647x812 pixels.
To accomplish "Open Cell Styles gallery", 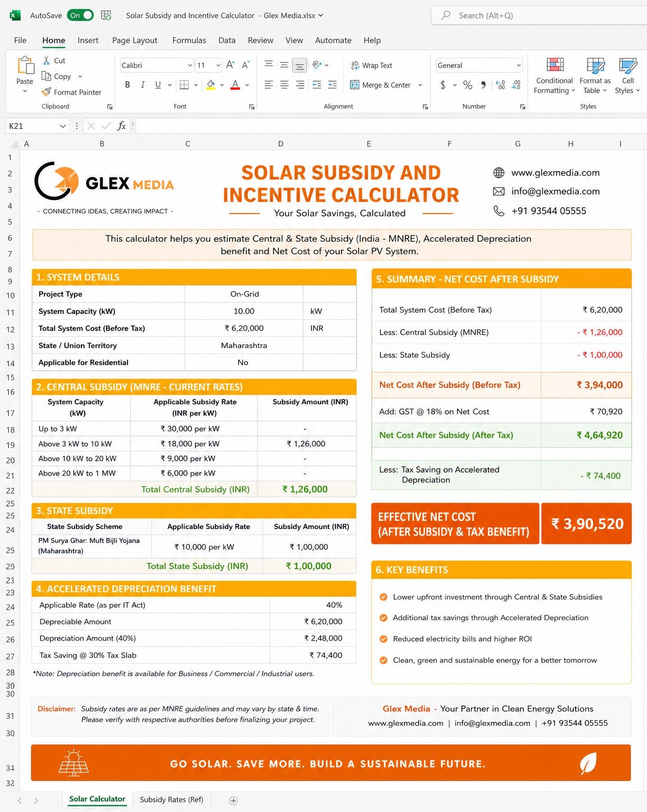I will click(x=628, y=76).
